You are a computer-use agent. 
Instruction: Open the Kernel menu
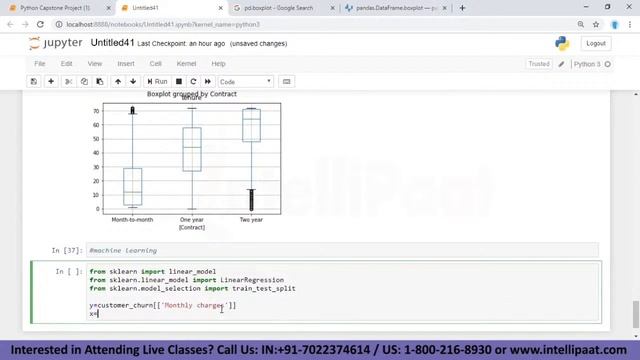coord(187,64)
